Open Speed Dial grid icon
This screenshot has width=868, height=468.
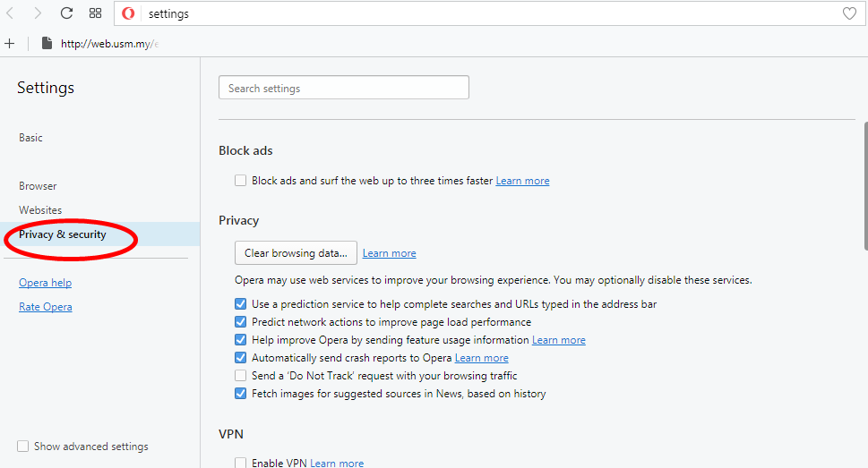click(95, 13)
